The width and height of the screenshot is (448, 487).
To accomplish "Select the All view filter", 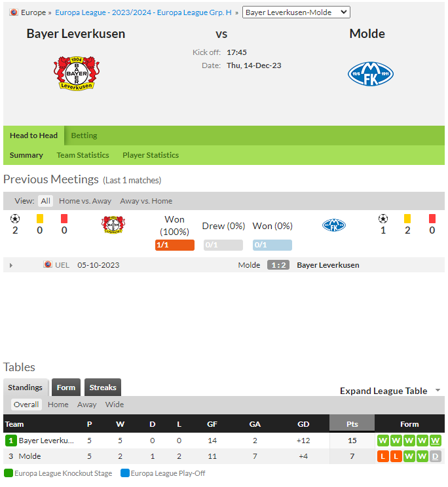I will (x=45, y=201).
